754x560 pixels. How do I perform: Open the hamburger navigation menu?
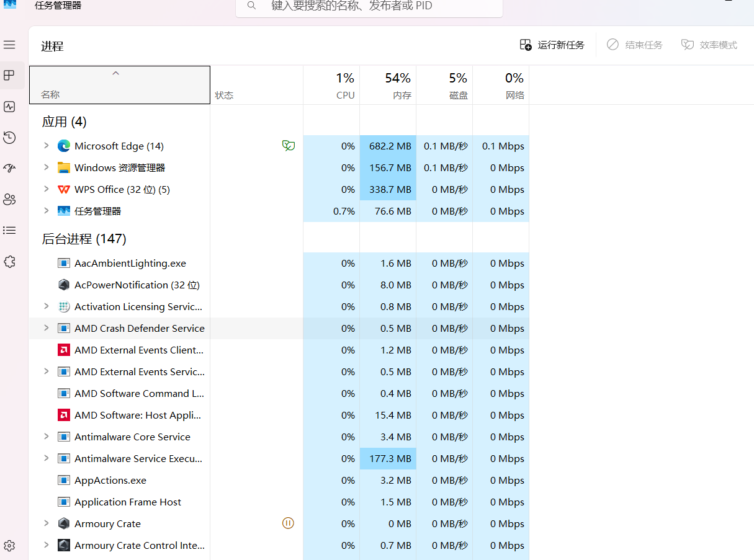point(9,45)
